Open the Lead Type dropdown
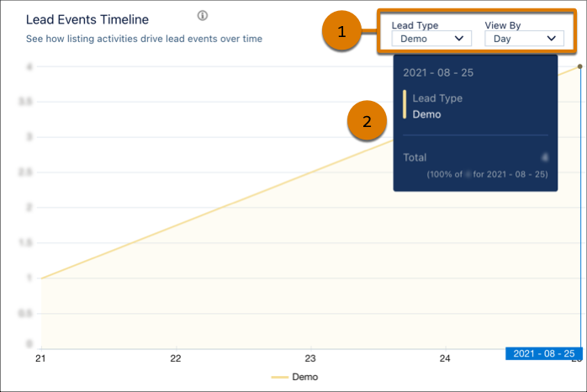This screenshot has height=392, width=587. pos(431,38)
